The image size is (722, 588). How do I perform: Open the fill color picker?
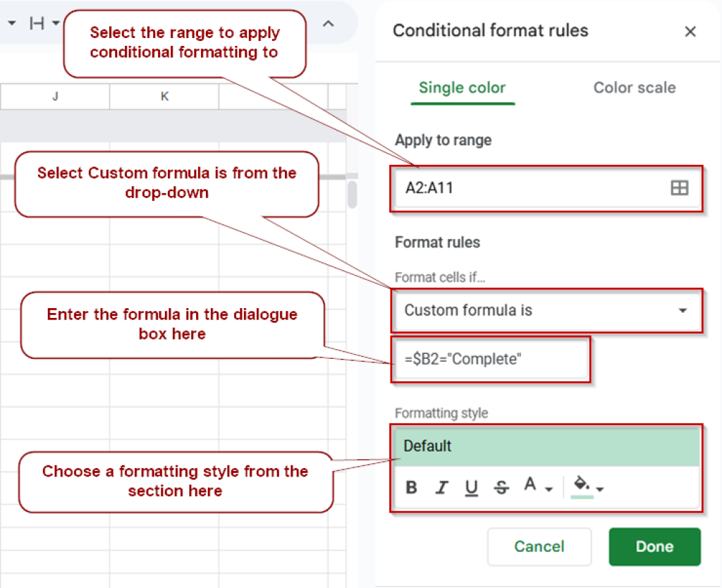(582, 486)
